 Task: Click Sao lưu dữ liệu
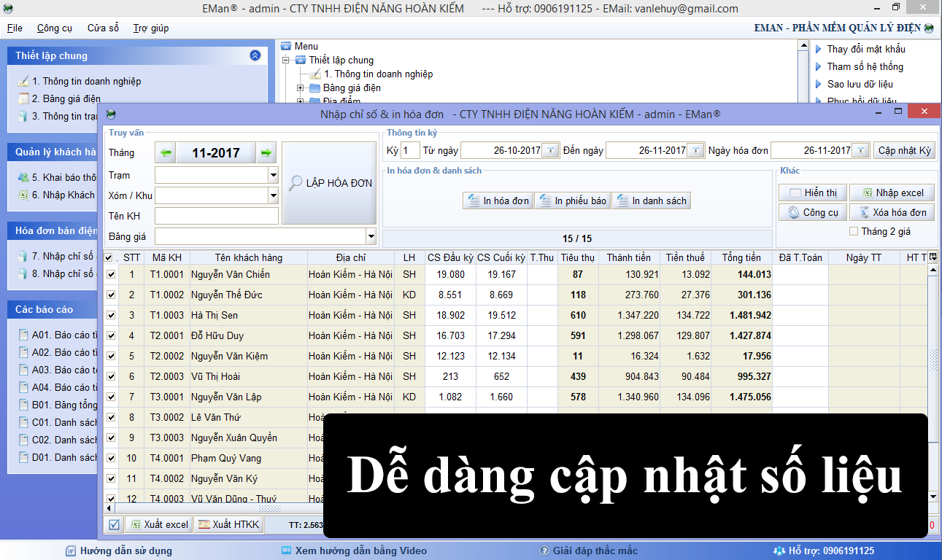point(860,84)
